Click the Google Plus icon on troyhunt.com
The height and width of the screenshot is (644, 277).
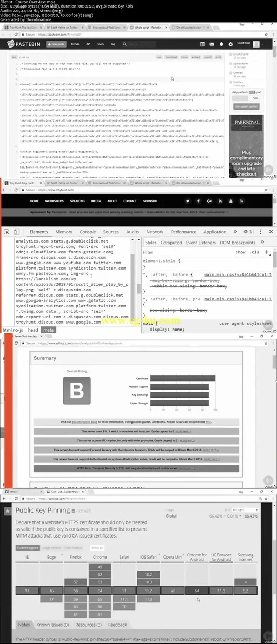(x=209, y=201)
